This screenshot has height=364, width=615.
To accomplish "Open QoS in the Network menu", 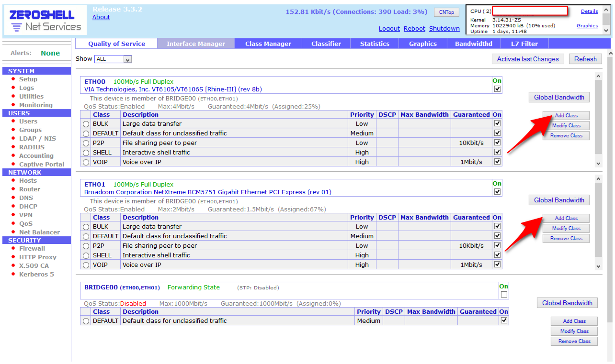I will point(26,224).
